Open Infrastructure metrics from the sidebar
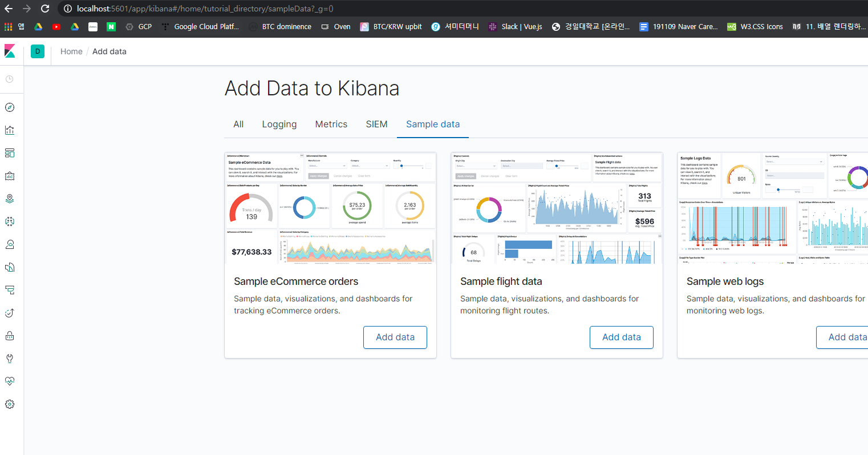 point(10,244)
